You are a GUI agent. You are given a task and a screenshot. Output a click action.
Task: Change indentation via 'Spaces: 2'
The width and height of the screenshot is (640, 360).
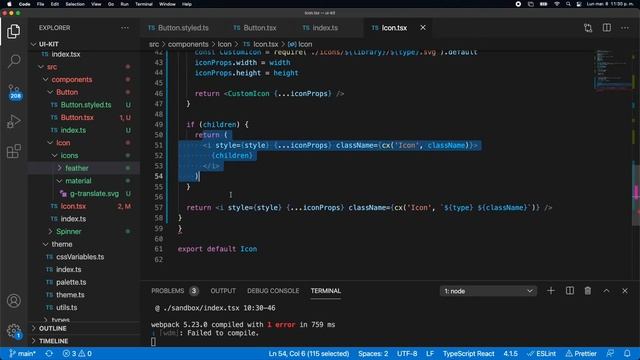click(373, 353)
